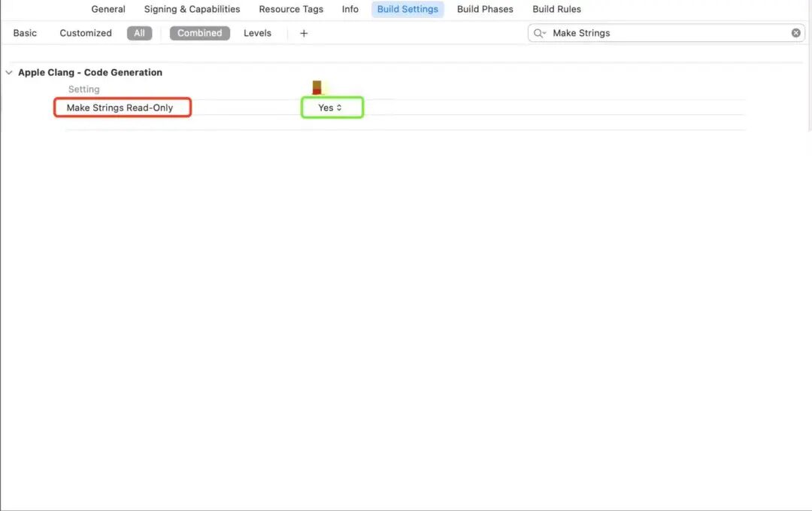The image size is (812, 511).
Task: Switch to Signing & Capabilities tab
Action: point(192,9)
